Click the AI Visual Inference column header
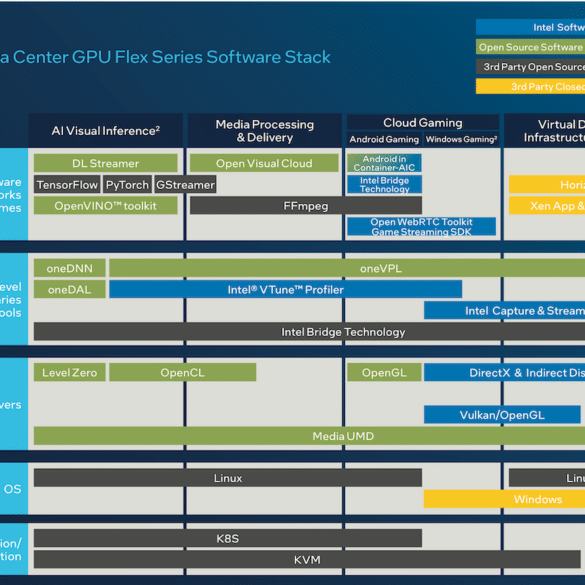The image size is (585, 585). tap(106, 131)
